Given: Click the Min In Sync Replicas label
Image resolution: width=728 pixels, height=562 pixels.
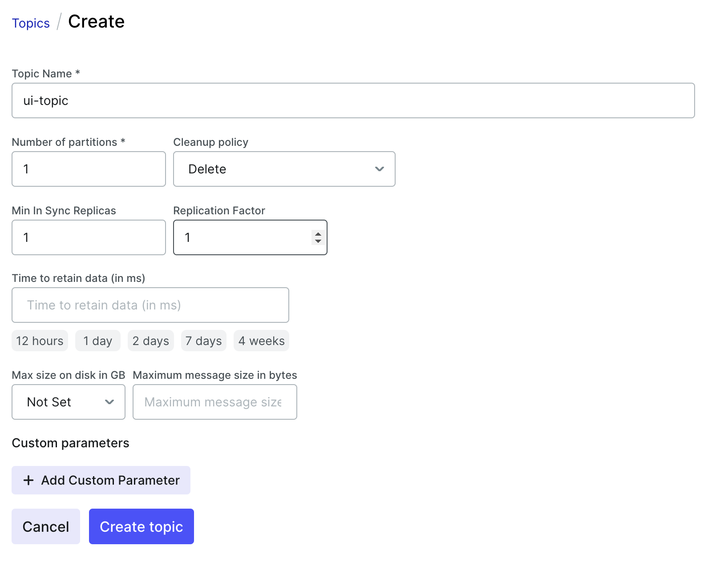Looking at the screenshot, I should click(x=64, y=211).
